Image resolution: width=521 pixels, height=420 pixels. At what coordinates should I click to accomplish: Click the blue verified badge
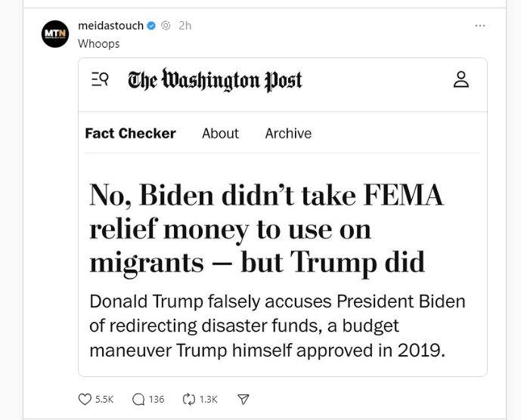(151, 26)
